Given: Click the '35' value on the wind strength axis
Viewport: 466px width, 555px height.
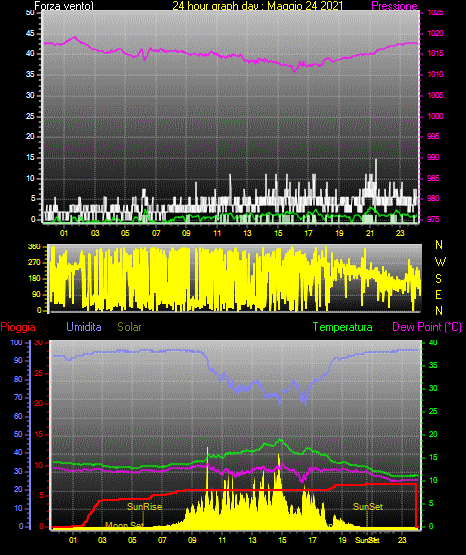Looking at the screenshot, I should click(x=30, y=75).
